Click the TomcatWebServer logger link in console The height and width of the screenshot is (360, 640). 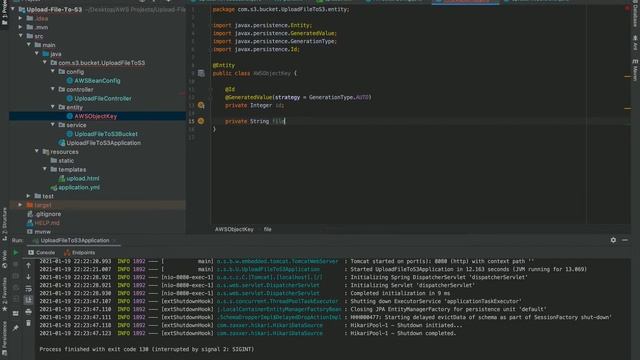click(x=277, y=261)
